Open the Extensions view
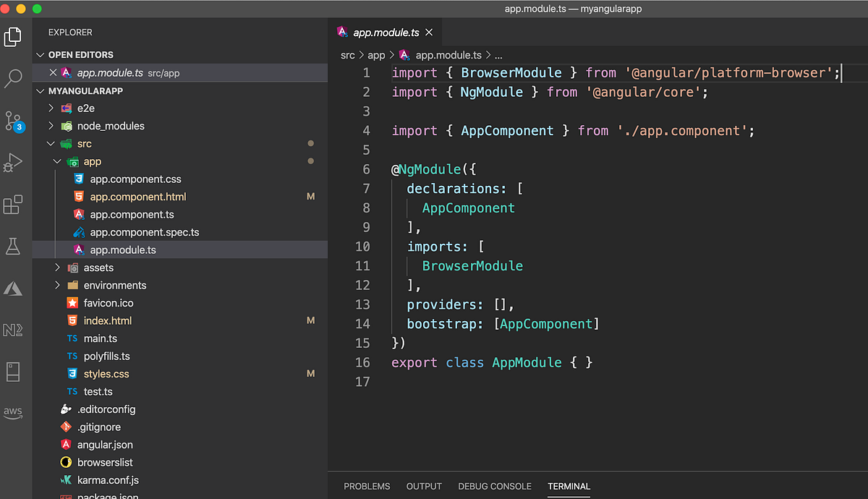This screenshot has height=499, width=868. (12, 205)
